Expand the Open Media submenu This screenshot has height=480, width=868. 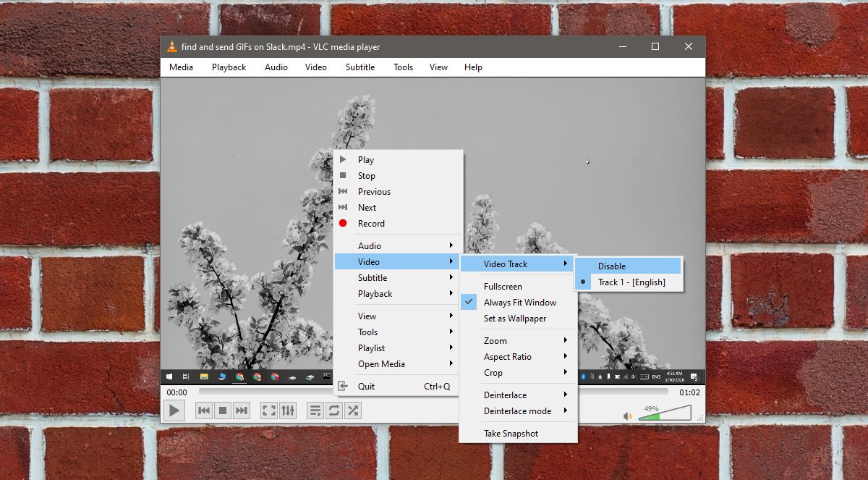398,364
